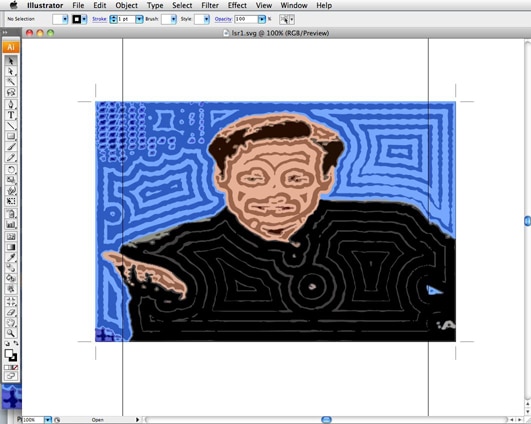The width and height of the screenshot is (531, 424).
Task: Select the Live Paint Bucket tool
Action: pyautogui.click(x=11, y=278)
